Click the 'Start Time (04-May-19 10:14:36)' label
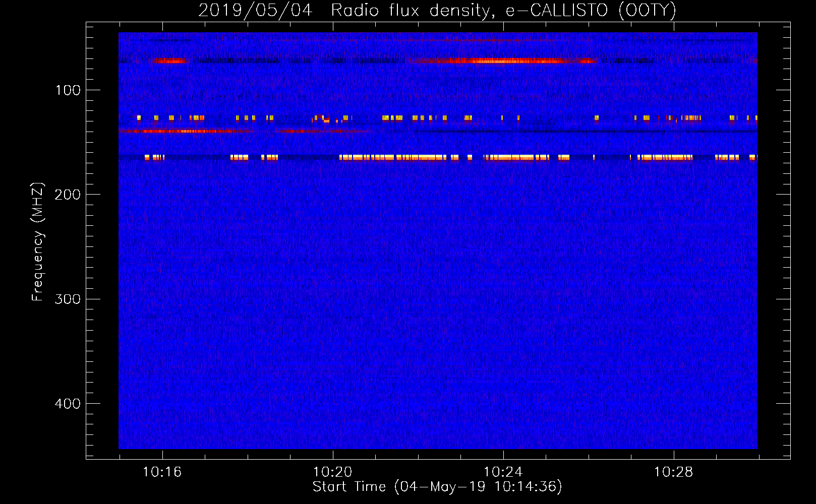The width and height of the screenshot is (816, 504). pos(437,487)
